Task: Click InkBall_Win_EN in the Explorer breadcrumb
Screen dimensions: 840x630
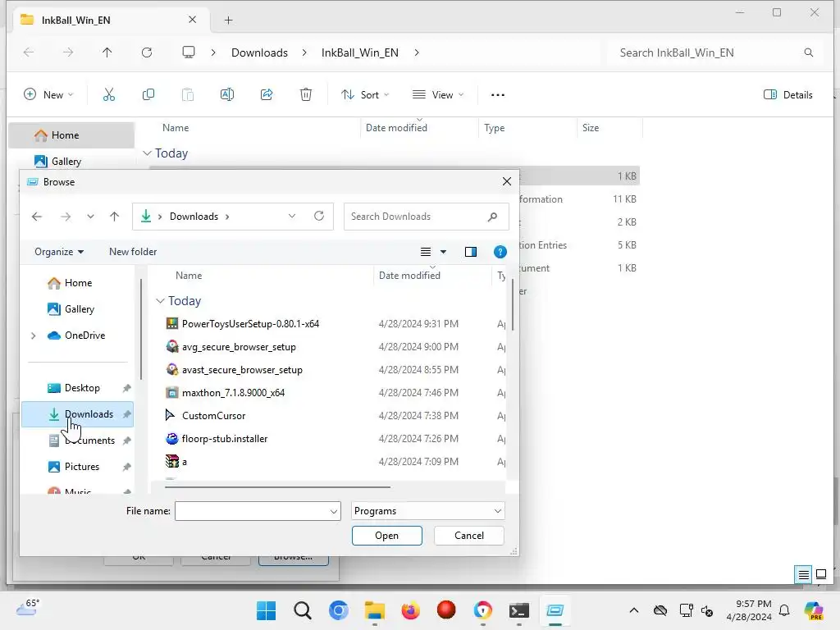Action: tap(359, 52)
